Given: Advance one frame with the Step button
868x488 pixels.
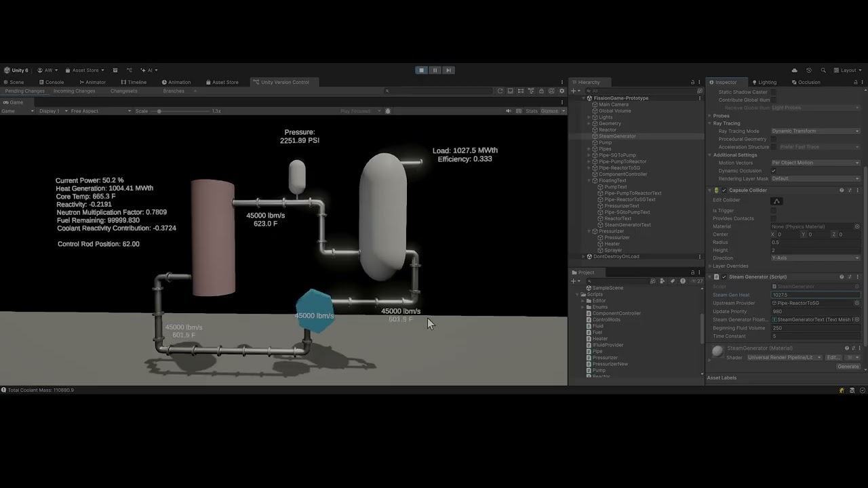Looking at the screenshot, I should pos(448,70).
